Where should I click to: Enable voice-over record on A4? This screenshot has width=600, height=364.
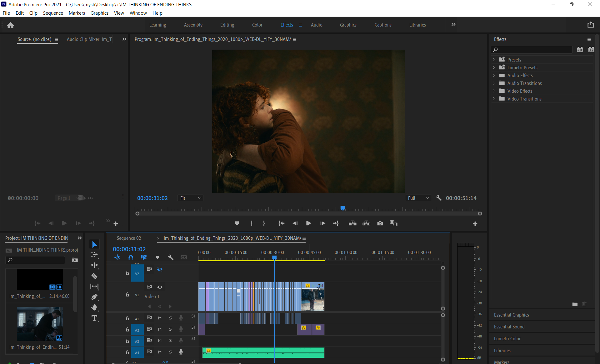(x=181, y=352)
